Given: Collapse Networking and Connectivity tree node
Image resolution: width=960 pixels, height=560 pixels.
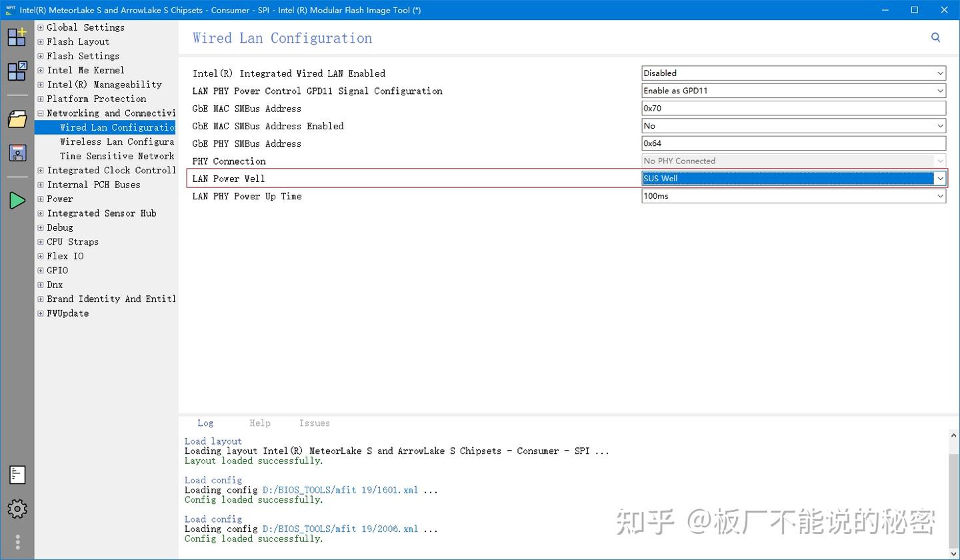Looking at the screenshot, I should [41, 113].
